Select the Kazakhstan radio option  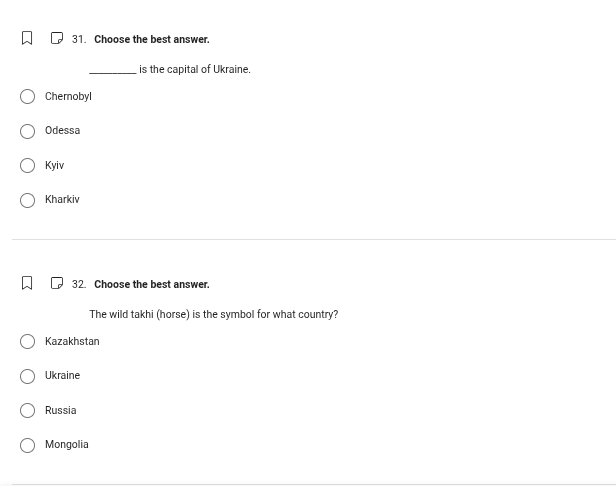28,342
